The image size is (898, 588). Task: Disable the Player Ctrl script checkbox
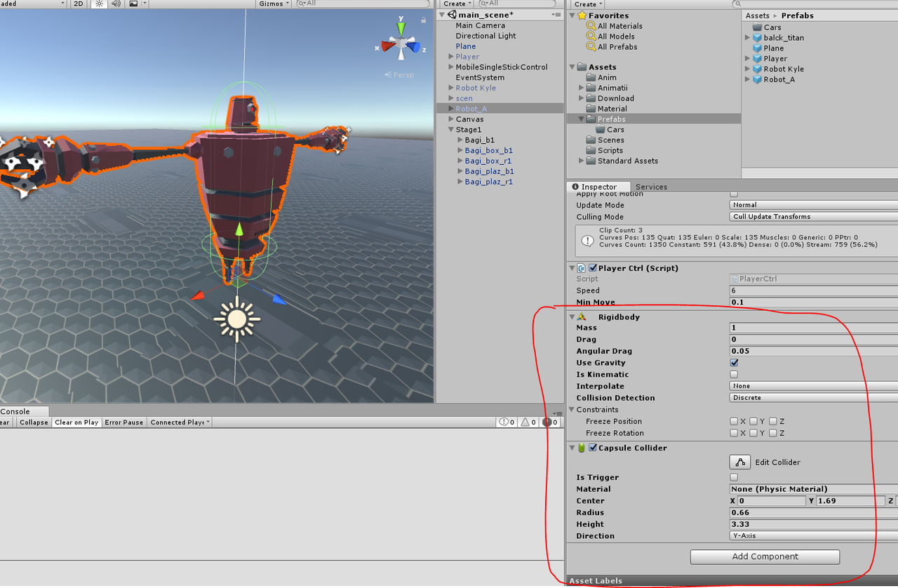[x=593, y=268]
